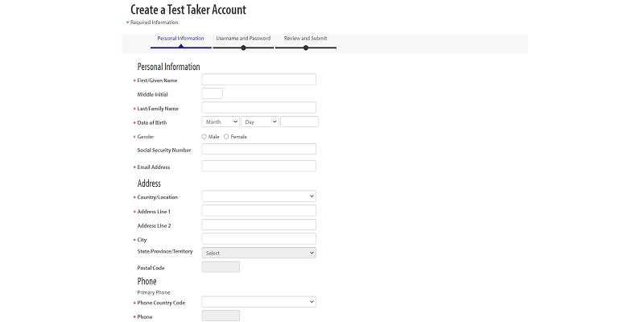Screen dimensions: 644x322
Task: Select the Address Line 1 field
Action: [258, 211]
